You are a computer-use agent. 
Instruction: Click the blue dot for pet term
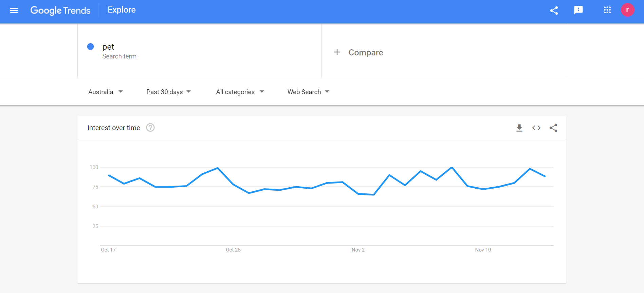[91, 47]
